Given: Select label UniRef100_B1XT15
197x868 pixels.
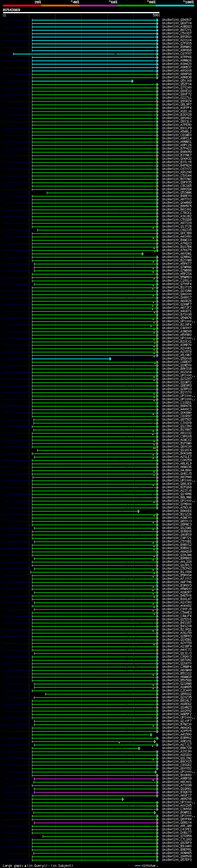Looking at the screenshot, I should pos(176,287).
